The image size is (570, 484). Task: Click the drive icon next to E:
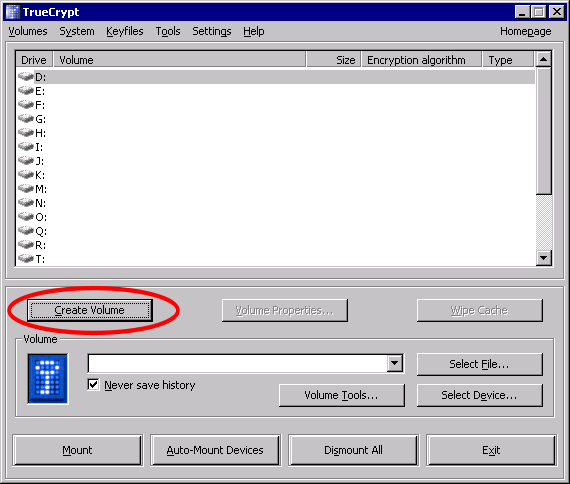click(26, 91)
